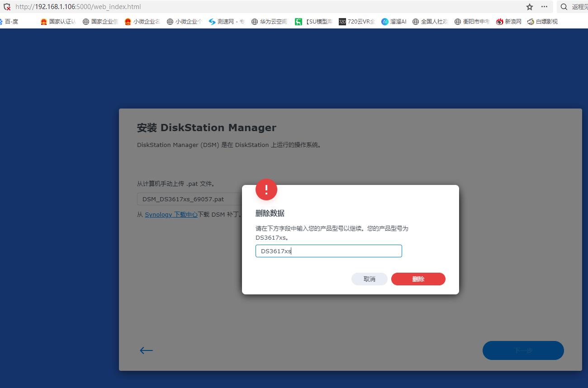Image resolution: width=588 pixels, height=388 pixels.
Task: Open the SU模型库 bookmark
Action: pyautogui.click(x=313, y=21)
